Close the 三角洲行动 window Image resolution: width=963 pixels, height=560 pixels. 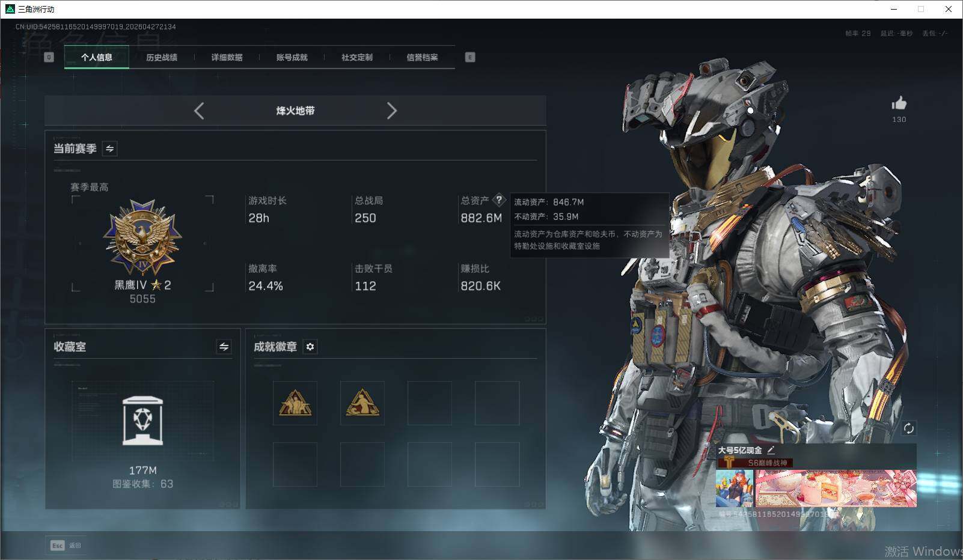coord(949,9)
